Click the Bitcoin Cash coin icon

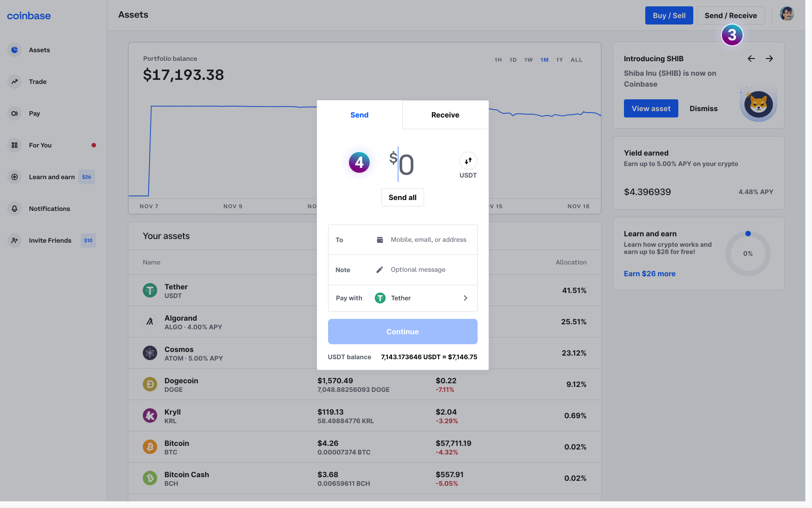pyautogui.click(x=150, y=478)
